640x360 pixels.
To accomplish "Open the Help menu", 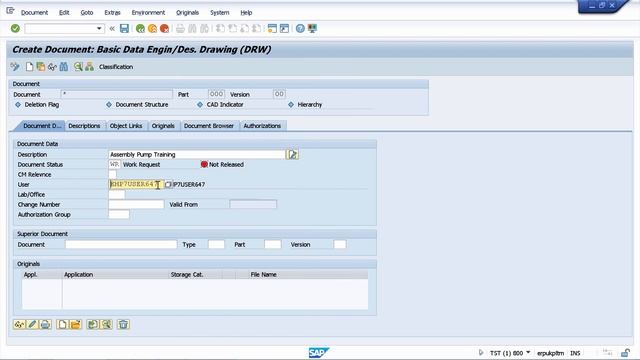I will [x=246, y=13].
